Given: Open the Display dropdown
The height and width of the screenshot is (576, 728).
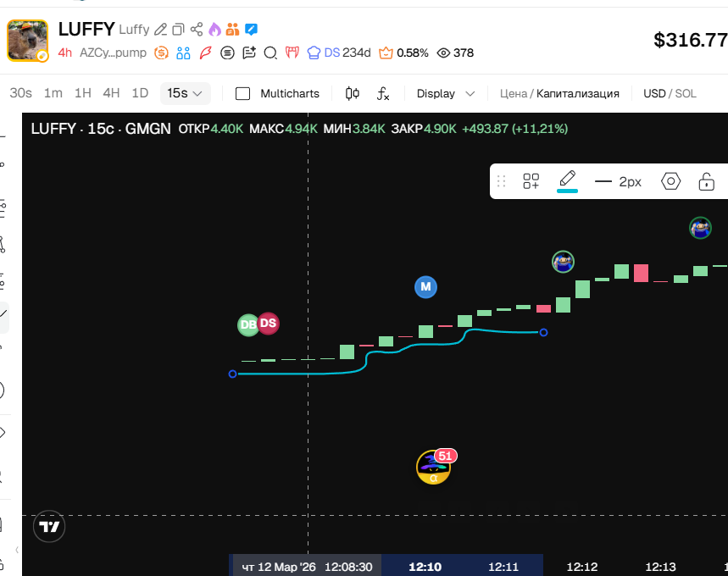Looking at the screenshot, I should point(445,94).
